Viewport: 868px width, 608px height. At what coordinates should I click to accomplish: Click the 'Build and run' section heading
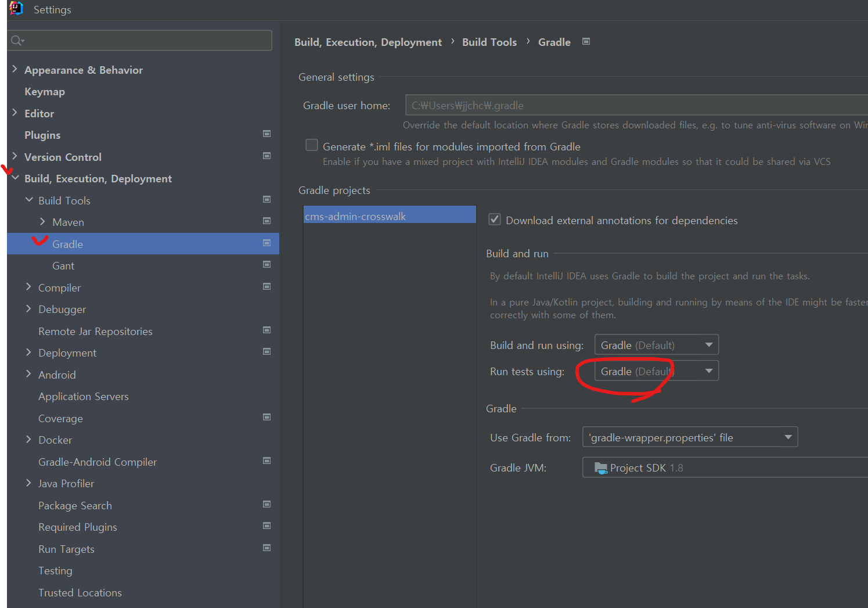pyautogui.click(x=517, y=253)
